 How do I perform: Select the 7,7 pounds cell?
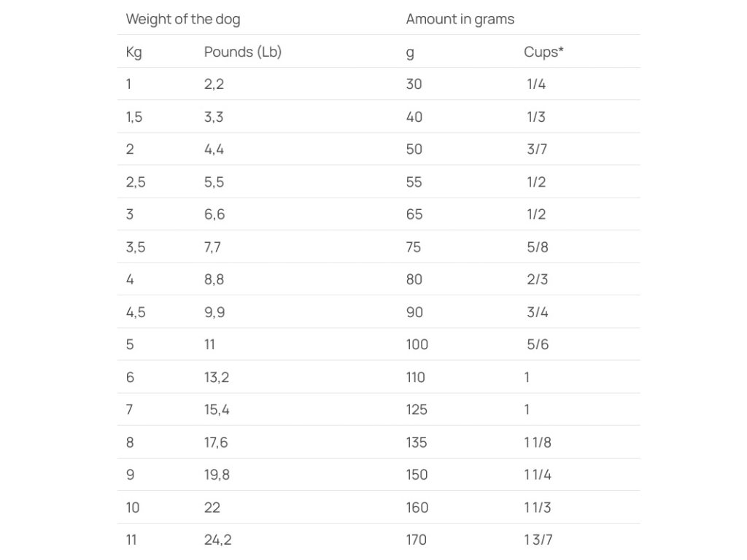tap(212, 247)
